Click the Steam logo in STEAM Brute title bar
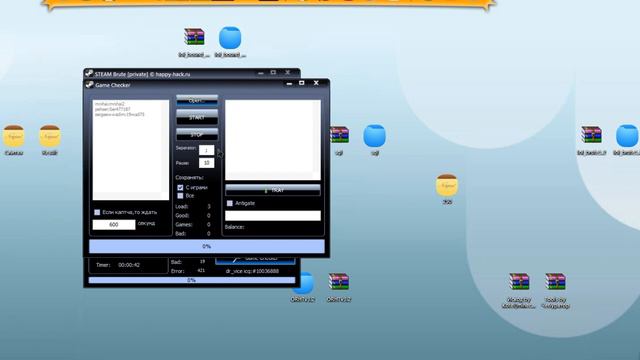 point(89,74)
